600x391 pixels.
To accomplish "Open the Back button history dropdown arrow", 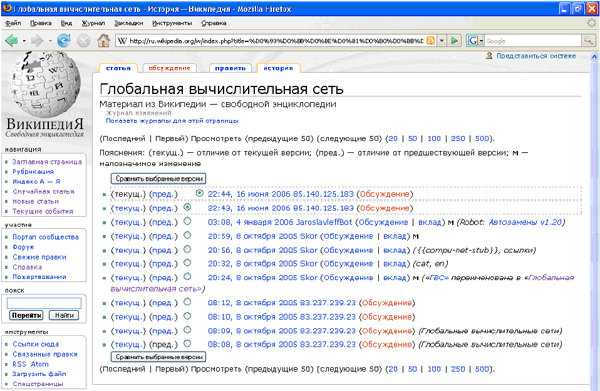I will click(24, 41).
